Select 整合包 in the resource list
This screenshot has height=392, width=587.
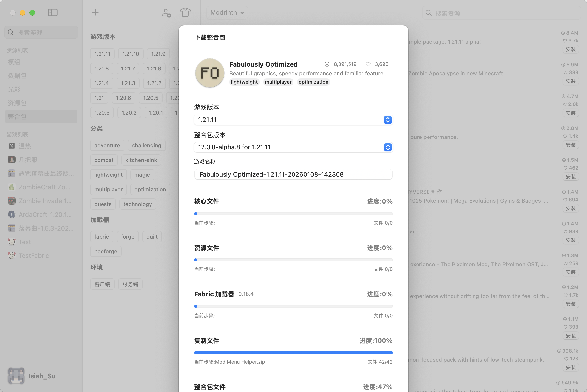[x=17, y=116]
